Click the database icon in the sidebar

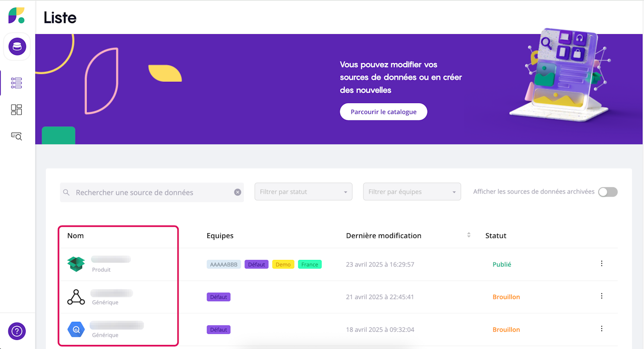click(17, 47)
